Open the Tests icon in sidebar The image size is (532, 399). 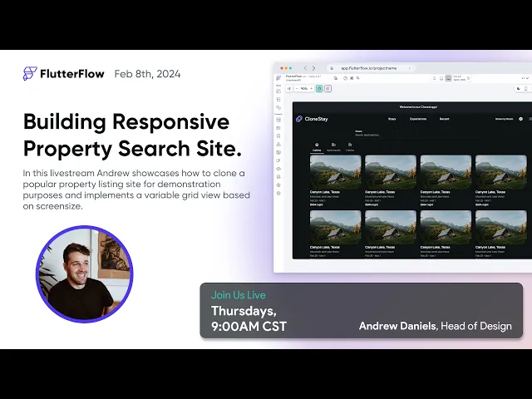pyautogui.click(x=278, y=177)
